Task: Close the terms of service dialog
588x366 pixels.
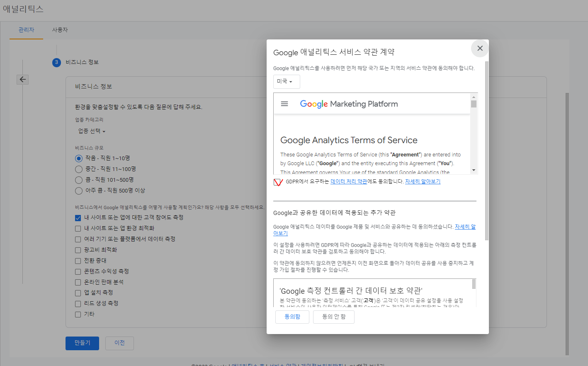Action: coord(480,48)
